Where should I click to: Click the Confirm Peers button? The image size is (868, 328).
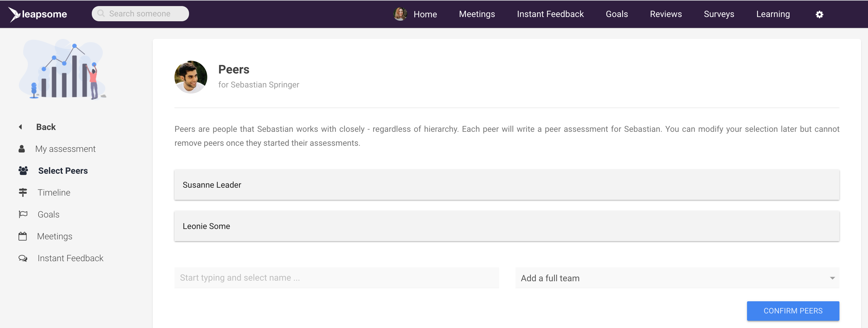793,311
